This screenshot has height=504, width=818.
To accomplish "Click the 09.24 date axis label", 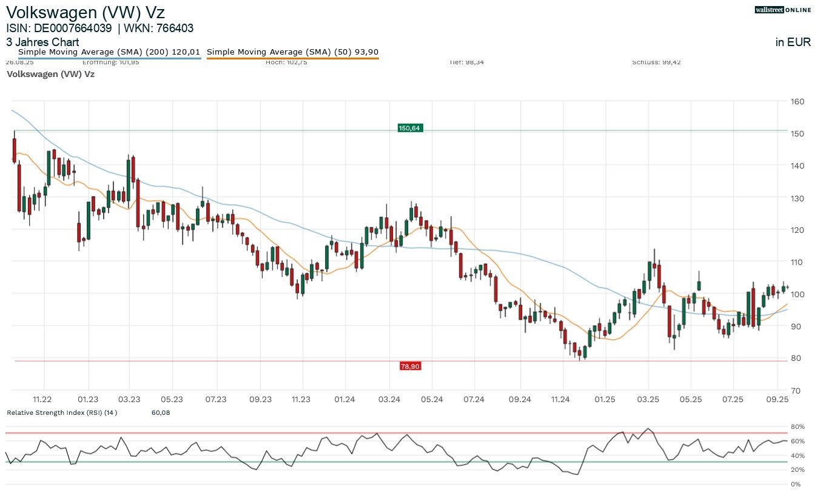I will [x=520, y=399].
